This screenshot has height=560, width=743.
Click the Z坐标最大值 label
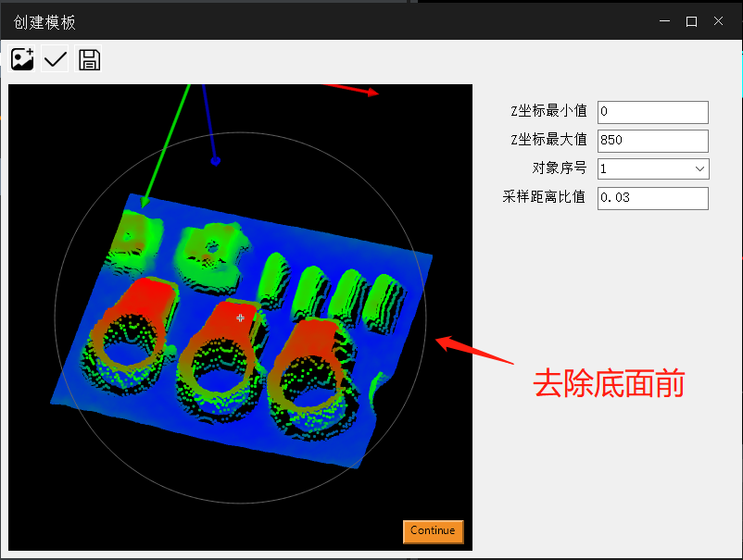(548, 139)
